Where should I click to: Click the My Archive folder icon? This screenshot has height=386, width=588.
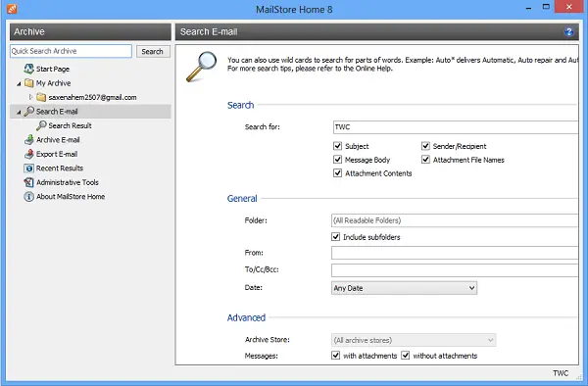point(28,83)
